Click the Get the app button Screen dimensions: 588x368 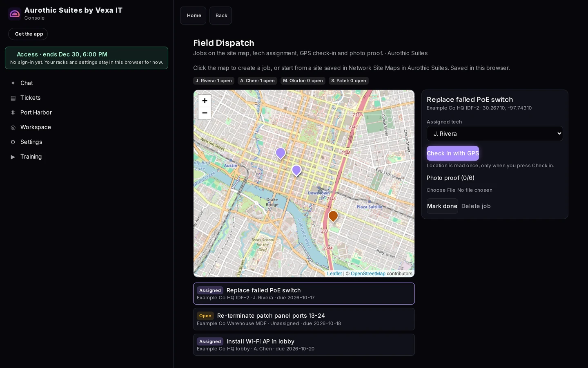pyautogui.click(x=28, y=34)
